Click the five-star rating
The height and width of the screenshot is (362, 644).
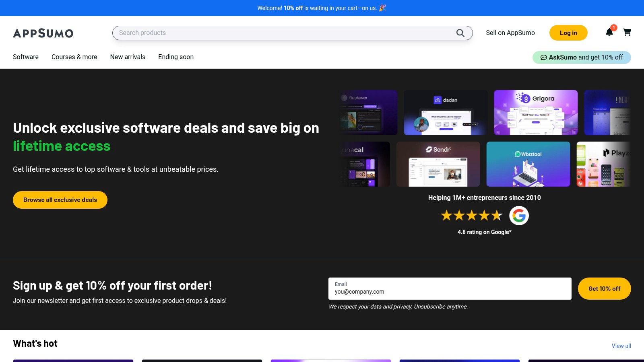[472, 216]
